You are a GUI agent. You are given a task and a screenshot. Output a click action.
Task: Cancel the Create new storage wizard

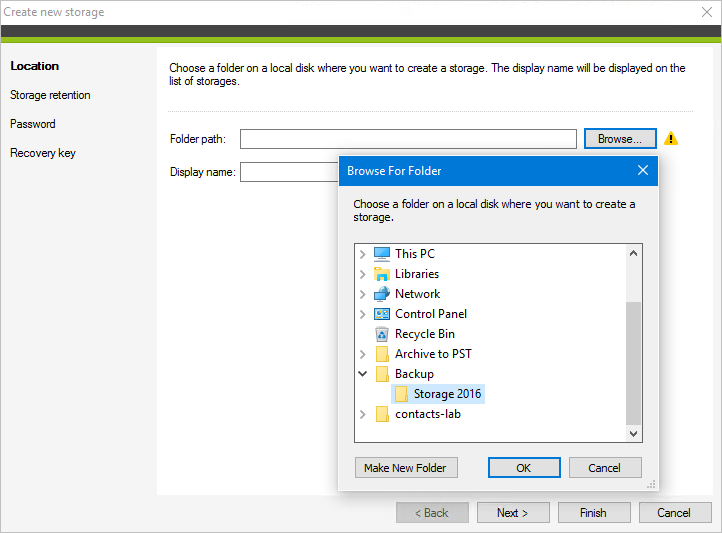coord(675,513)
